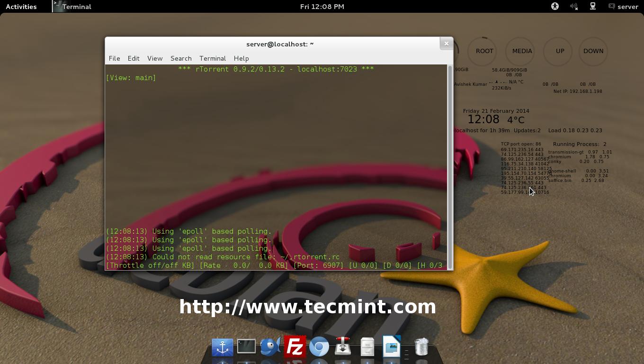Image resolution: width=644 pixels, height=364 pixels.
Task: Open FileZilla from the dock
Action: click(x=295, y=347)
